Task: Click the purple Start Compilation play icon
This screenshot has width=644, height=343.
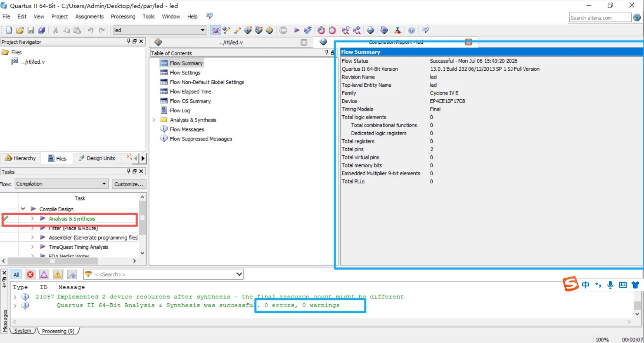Action: tap(296, 30)
